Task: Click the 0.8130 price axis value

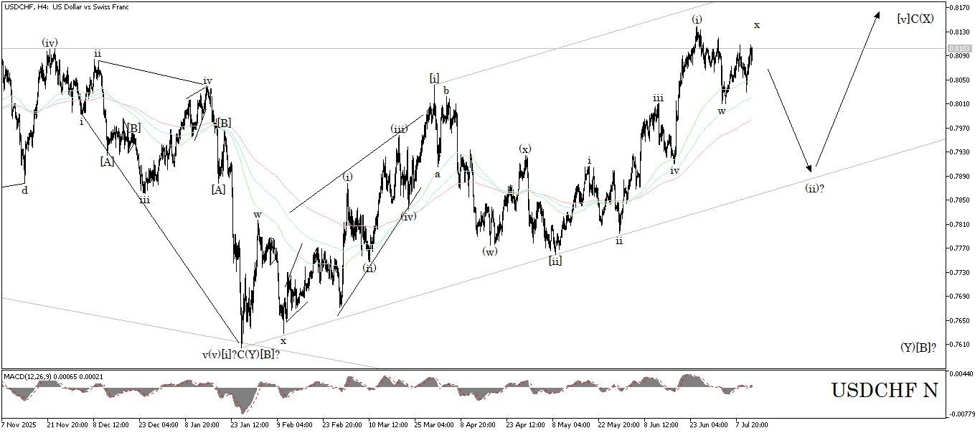Action: [x=961, y=32]
